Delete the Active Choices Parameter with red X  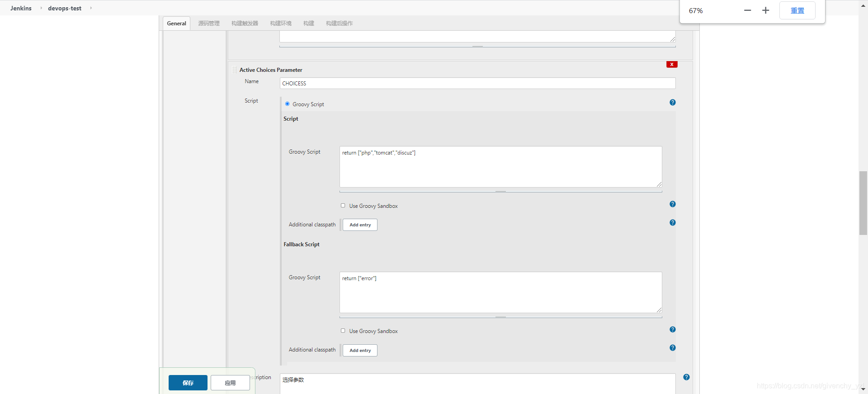coord(672,64)
